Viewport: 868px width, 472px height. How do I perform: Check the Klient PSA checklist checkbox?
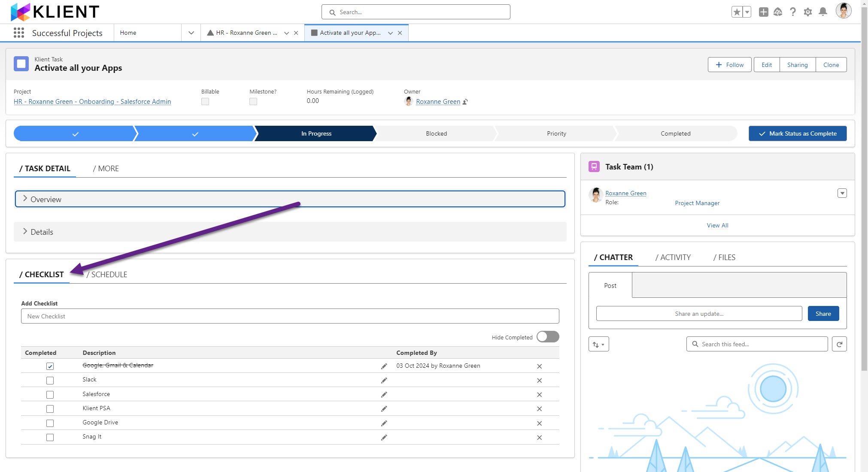50,409
